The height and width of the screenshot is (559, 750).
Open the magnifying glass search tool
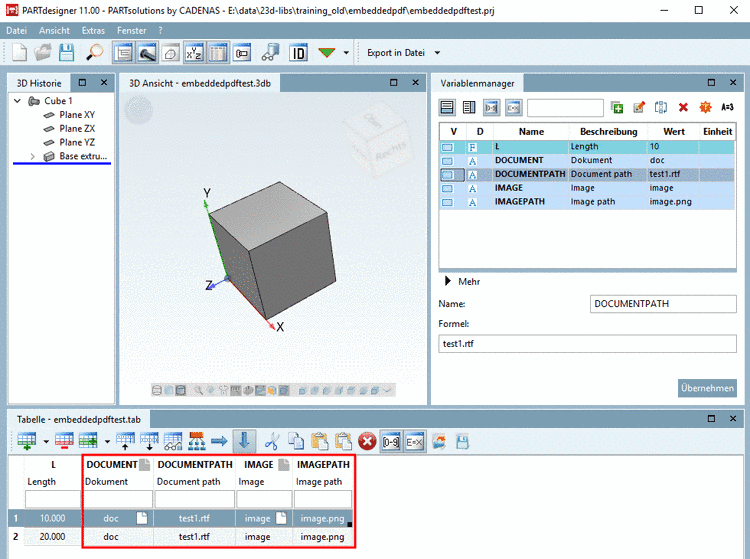(95, 53)
